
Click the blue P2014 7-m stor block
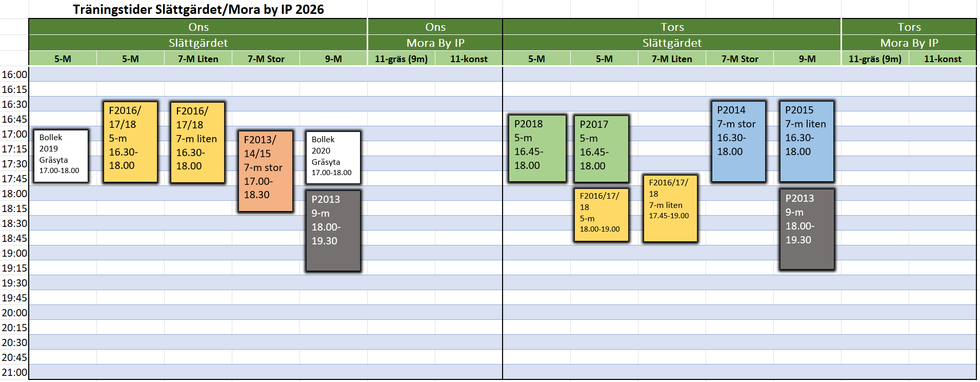point(738,141)
